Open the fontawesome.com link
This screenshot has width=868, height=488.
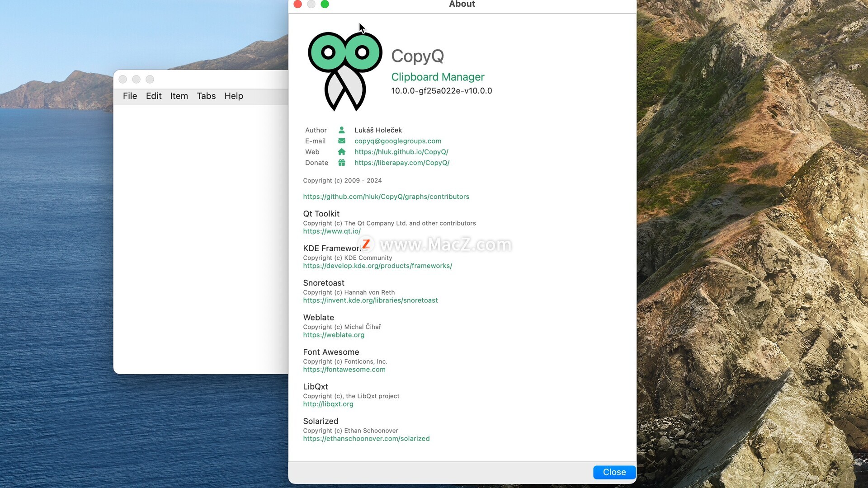(x=344, y=370)
